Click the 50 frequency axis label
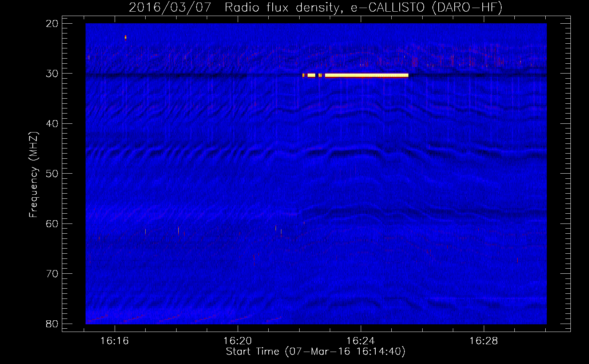 click(52, 174)
